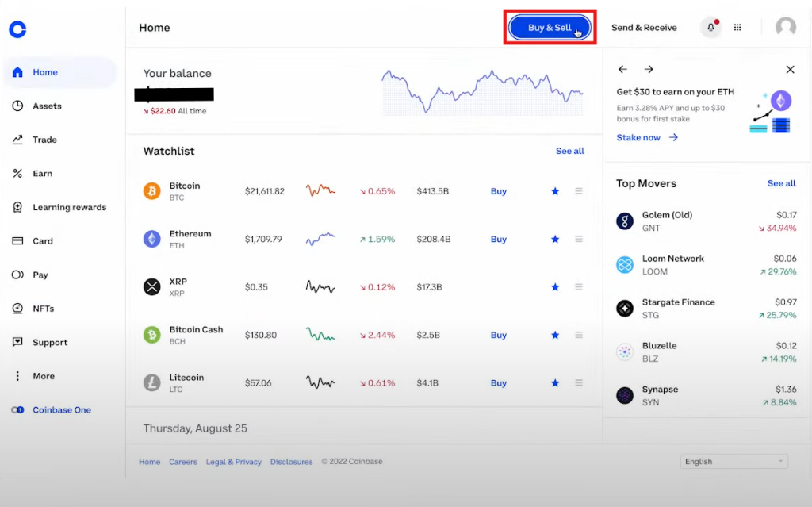
Task: Click the Bitcoin price sparkline chart
Action: pos(320,190)
